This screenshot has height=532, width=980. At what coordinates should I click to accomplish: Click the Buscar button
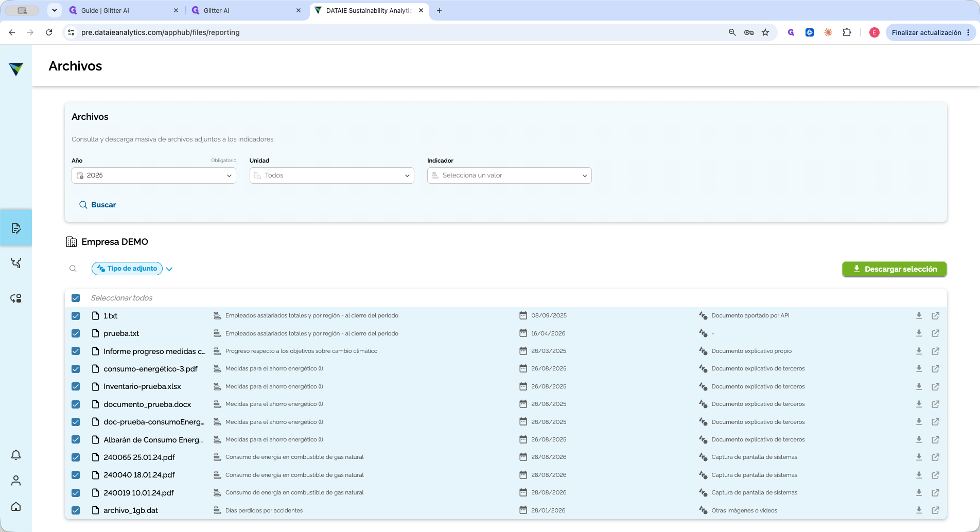click(x=97, y=205)
